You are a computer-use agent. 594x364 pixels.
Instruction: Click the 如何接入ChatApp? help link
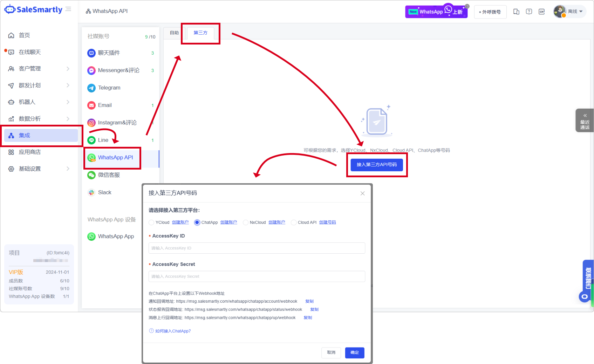click(x=173, y=331)
